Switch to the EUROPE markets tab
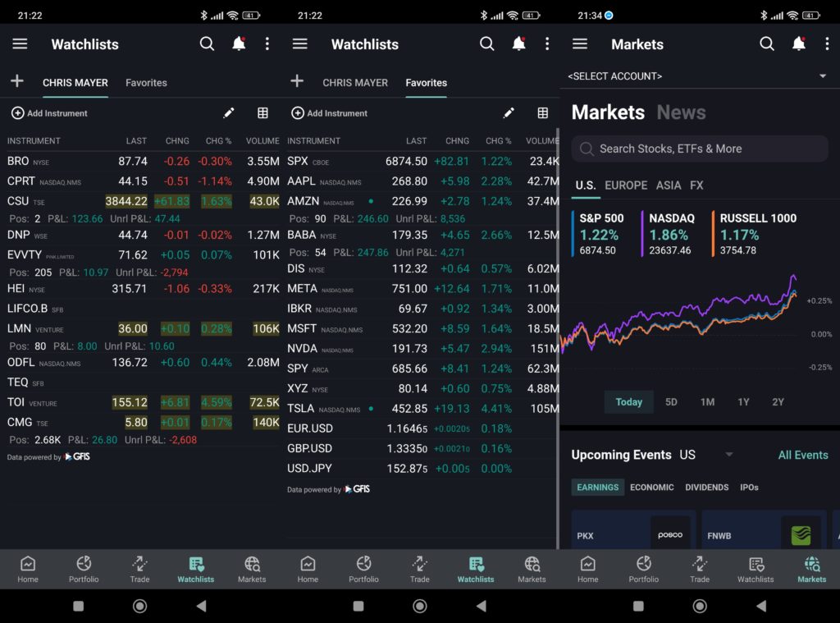Screen dimensions: 840x623 click(x=626, y=186)
